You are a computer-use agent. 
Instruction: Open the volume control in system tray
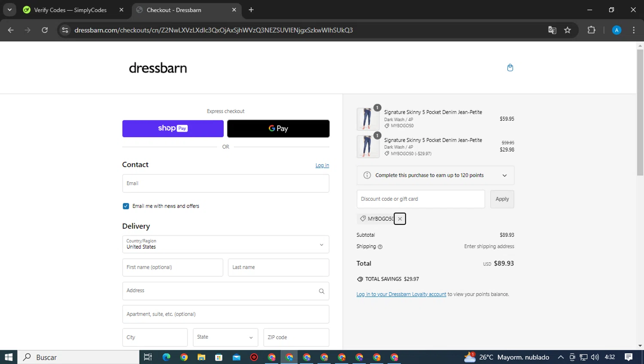595,357
